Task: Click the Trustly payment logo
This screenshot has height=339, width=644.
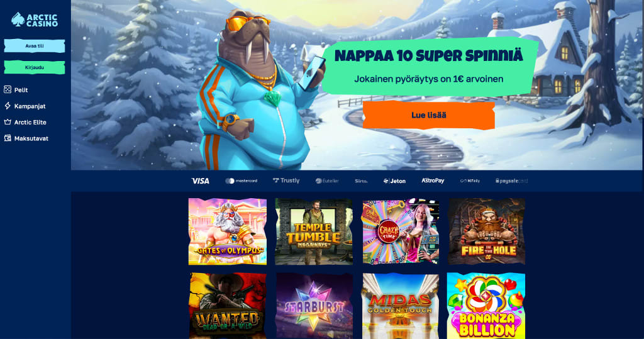Action: point(286,181)
